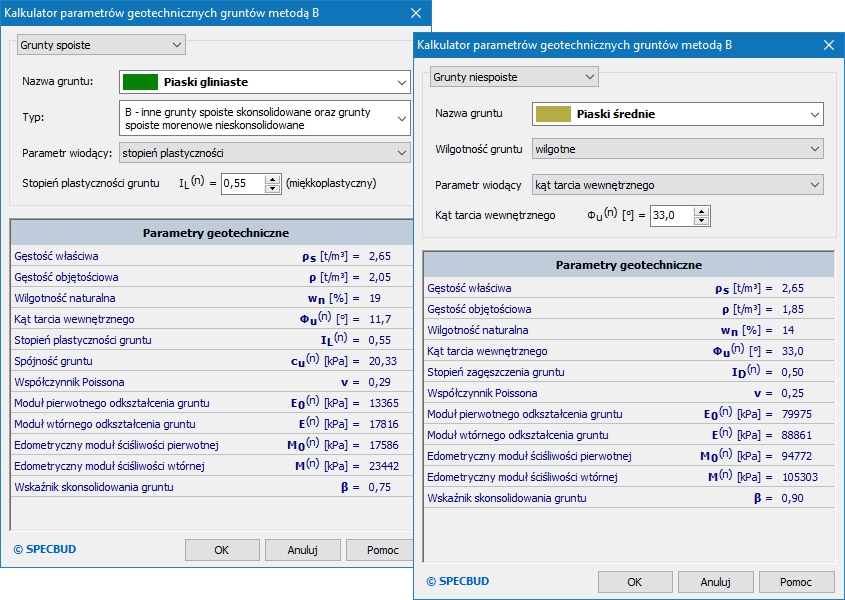Decrease the plasticity index value with down arrow
This screenshot has width=845, height=600.
point(272,188)
